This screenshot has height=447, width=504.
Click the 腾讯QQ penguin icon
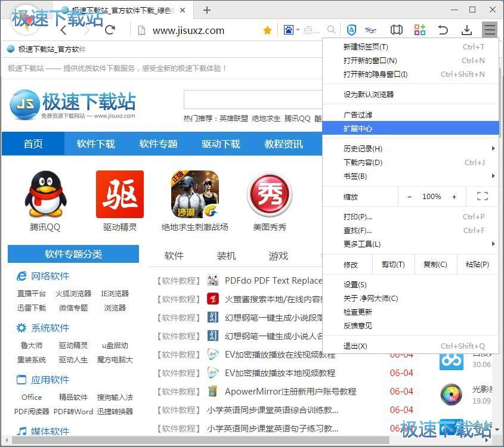(x=45, y=194)
